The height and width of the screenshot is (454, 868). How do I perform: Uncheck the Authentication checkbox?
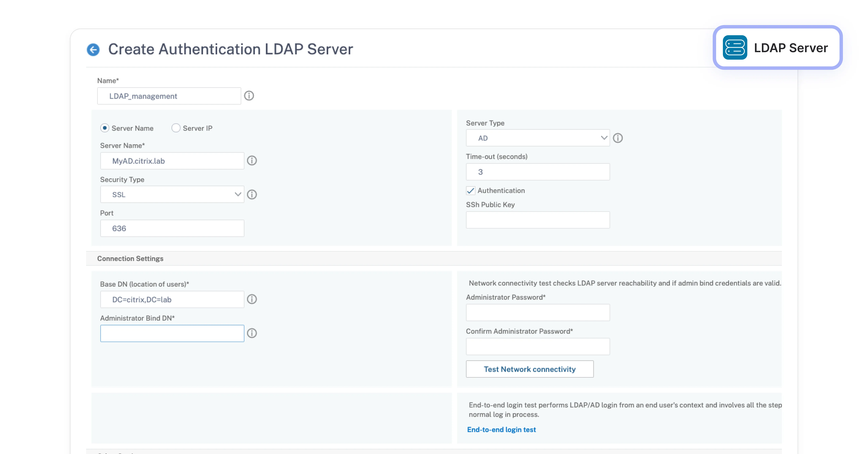(470, 191)
